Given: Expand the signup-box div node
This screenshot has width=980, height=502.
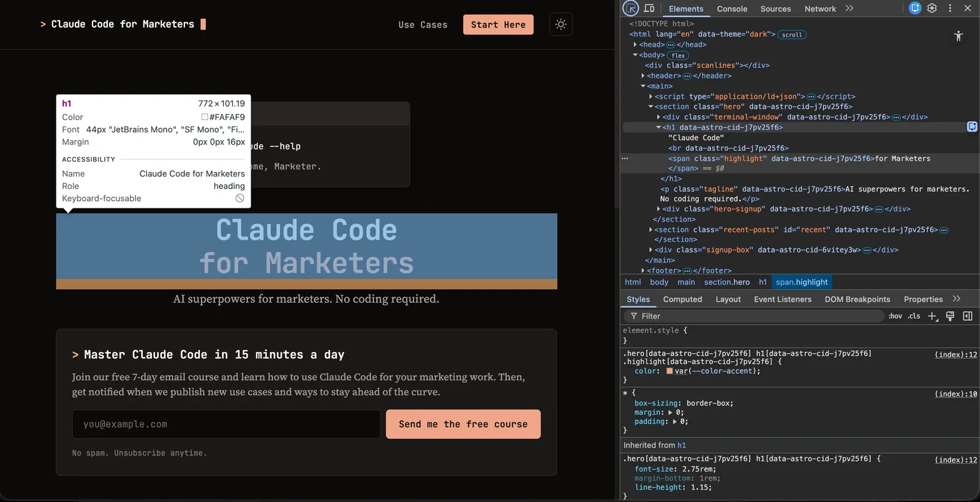Looking at the screenshot, I should tap(650, 250).
